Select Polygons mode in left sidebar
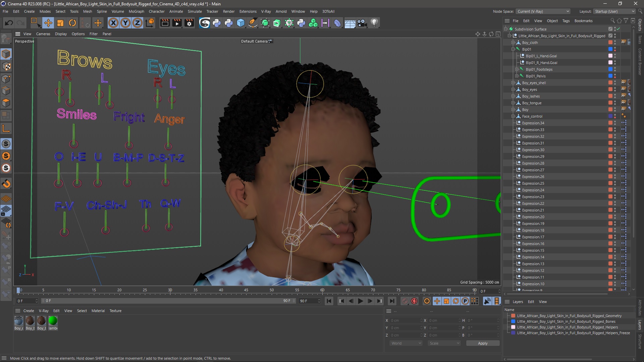 point(6,103)
